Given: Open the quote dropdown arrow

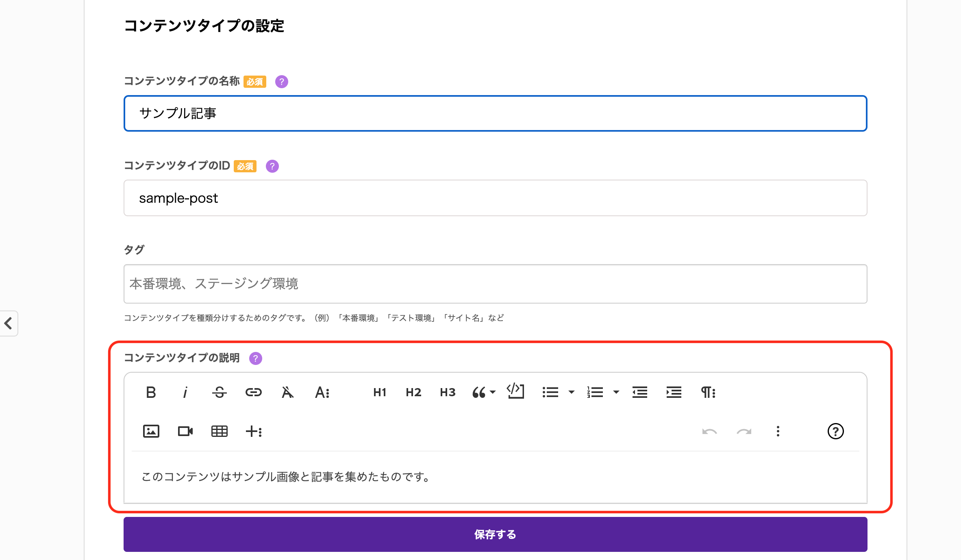Looking at the screenshot, I should tap(493, 392).
